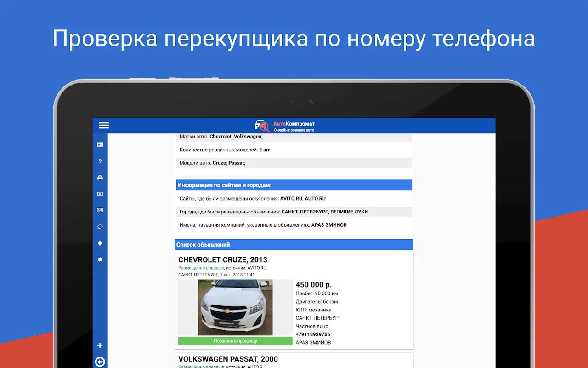Open the CHEVROLET CRUZE, 2013 listing title

tap(223, 260)
